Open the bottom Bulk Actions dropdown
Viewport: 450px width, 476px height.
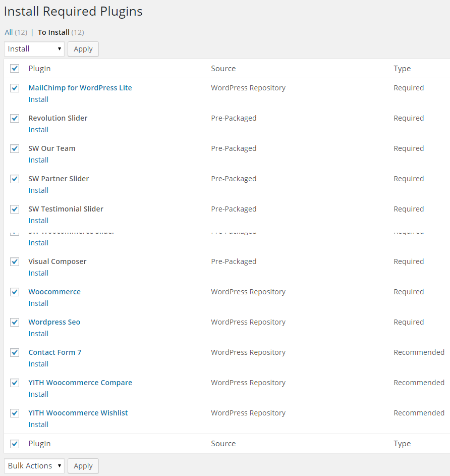click(x=34, y=466)
